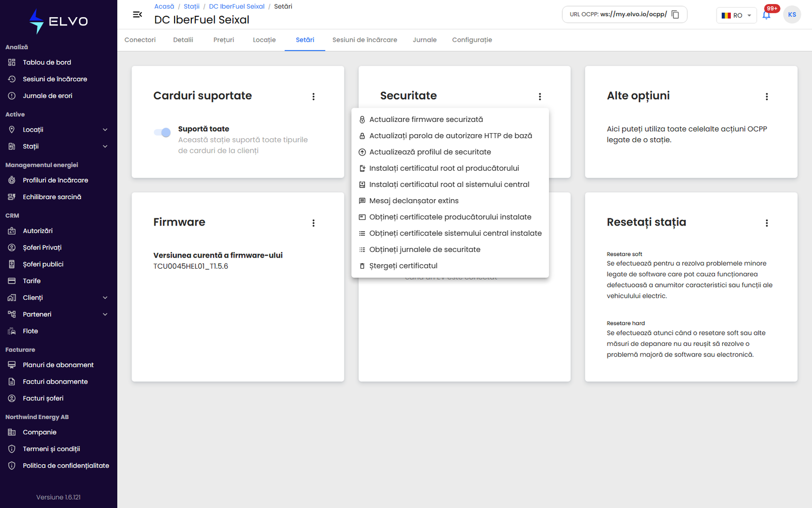Viewport: 812px width, 508px height.
Task: Open Sesiuni de încărcare tab
Action: point(365,40)
